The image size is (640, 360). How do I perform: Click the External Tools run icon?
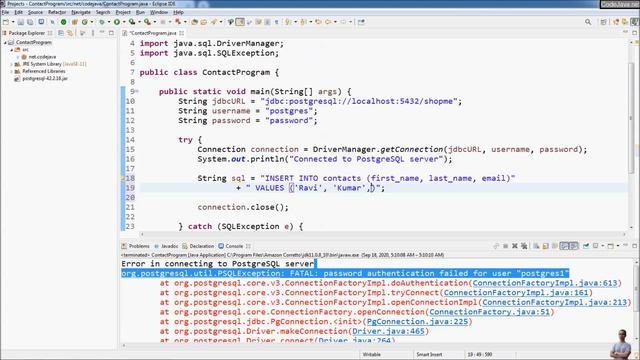[147, 22]
